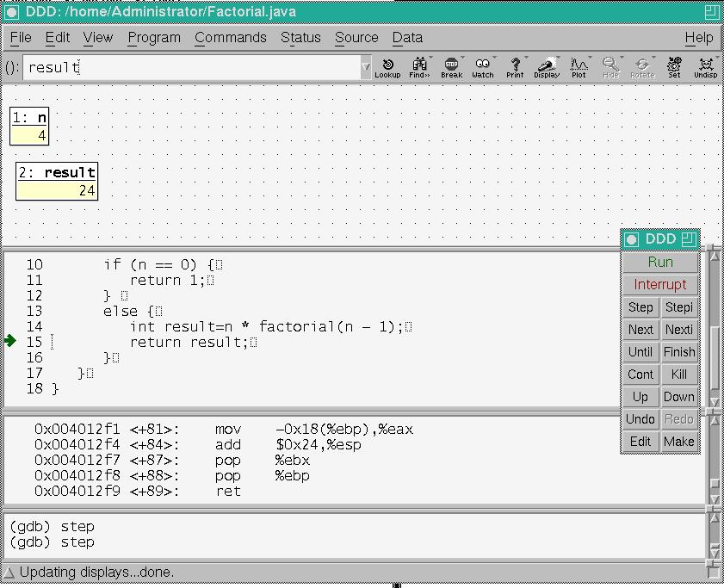Screen dimensions: 724x588
Task: Click the source pane scrollbar up arrow
Action: [x=715, y=254]
